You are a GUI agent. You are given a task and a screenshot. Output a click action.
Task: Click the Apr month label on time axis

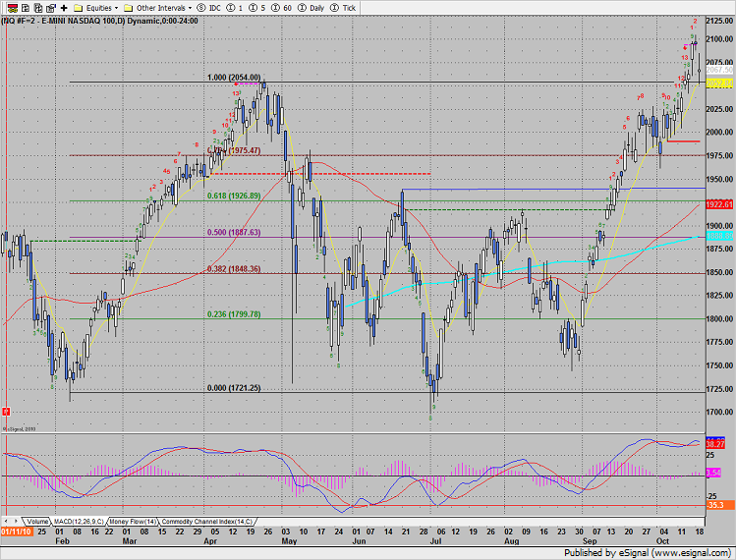click(x=210, y=541)
